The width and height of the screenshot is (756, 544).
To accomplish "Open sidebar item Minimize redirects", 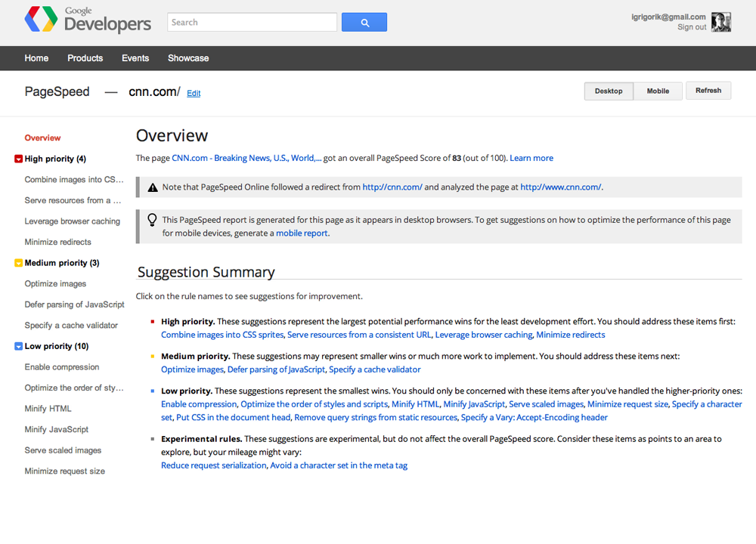I will click(x=58, y=242).
